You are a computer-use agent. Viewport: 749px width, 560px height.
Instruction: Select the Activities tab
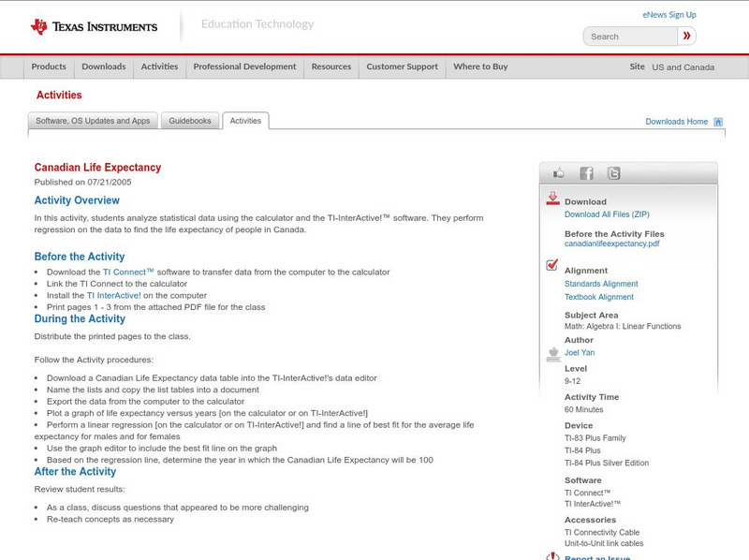[x=245, y=121]
